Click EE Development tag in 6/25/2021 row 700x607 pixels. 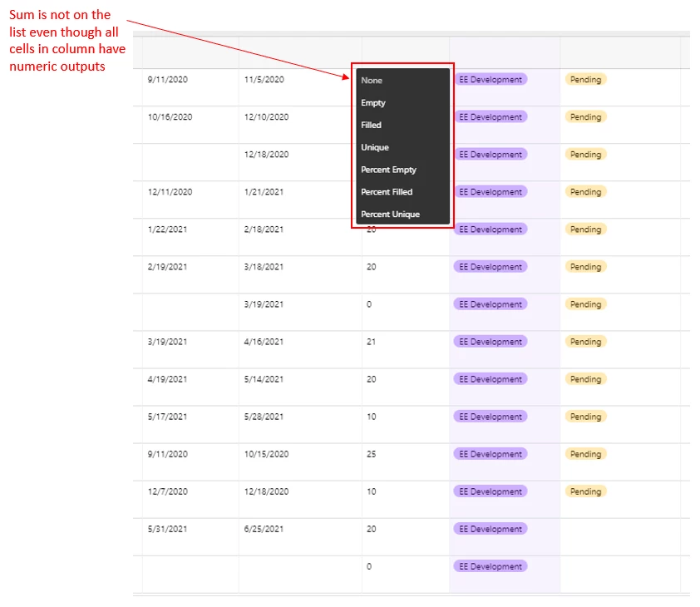pos(490,530)
